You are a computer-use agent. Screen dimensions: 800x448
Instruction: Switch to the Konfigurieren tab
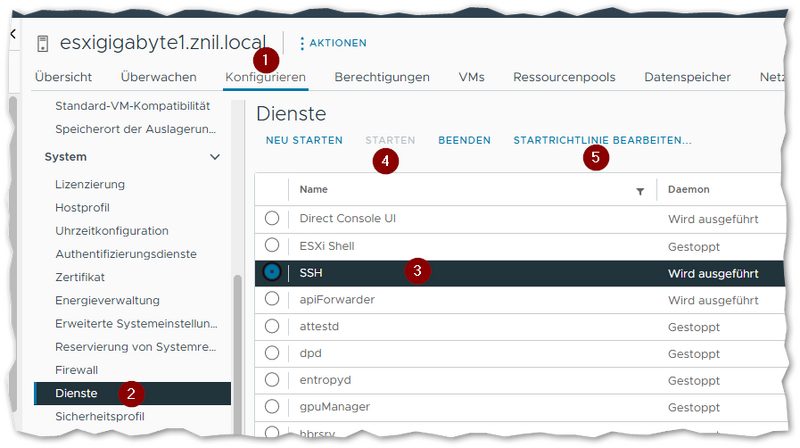(265, 77)
